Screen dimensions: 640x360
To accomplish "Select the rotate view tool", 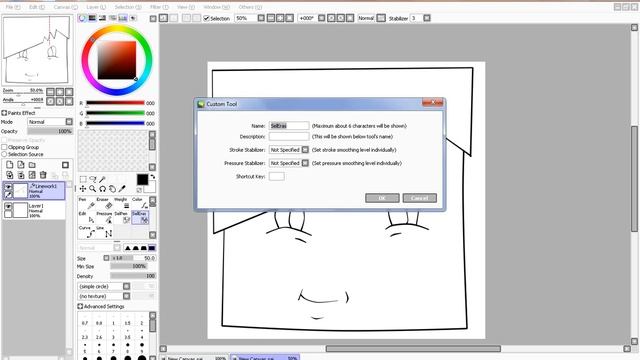I will point(102,189).
